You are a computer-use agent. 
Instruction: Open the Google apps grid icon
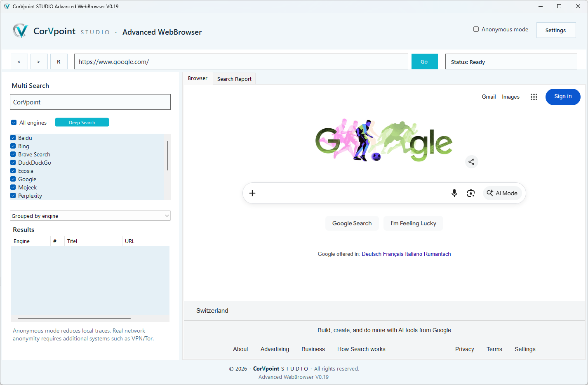534,97
